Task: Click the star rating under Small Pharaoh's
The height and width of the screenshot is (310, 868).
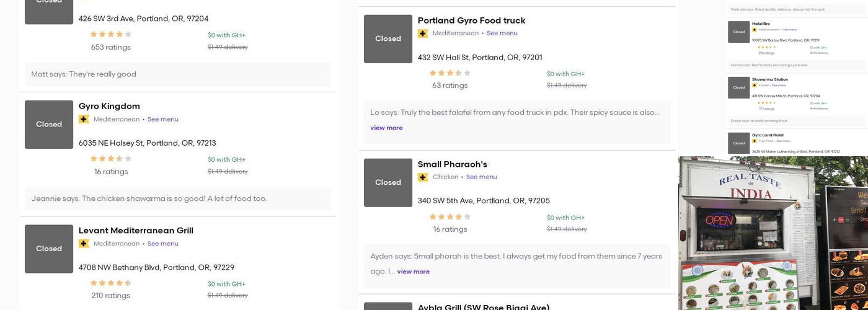Action: pos(450,217)
